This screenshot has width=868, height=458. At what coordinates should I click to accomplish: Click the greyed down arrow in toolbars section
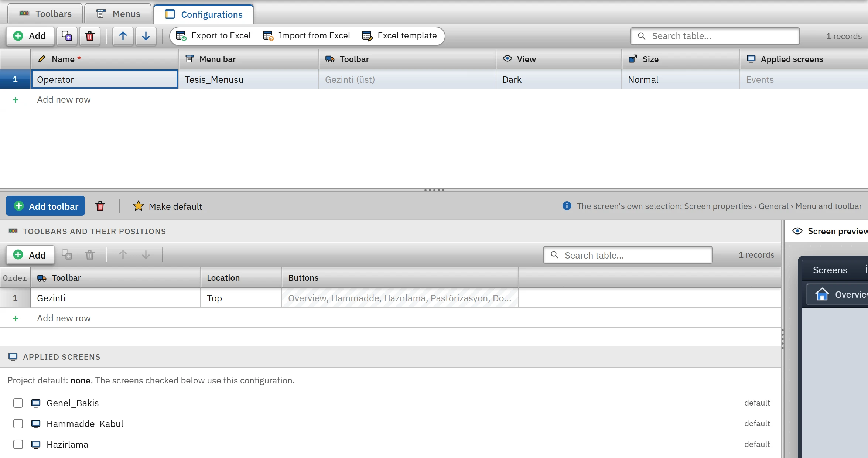pyautogui.click(x=146, y=255)
